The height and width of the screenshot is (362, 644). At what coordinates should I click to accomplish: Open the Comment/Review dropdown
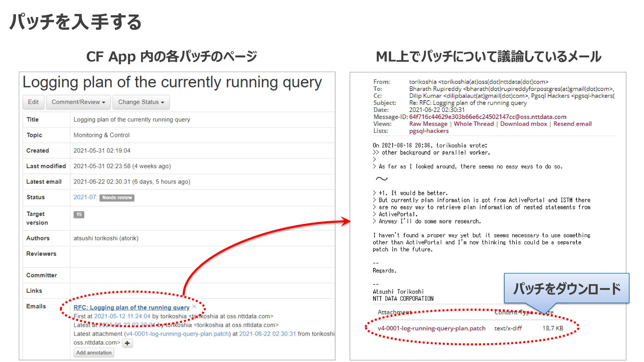click(x=78, y=102)
